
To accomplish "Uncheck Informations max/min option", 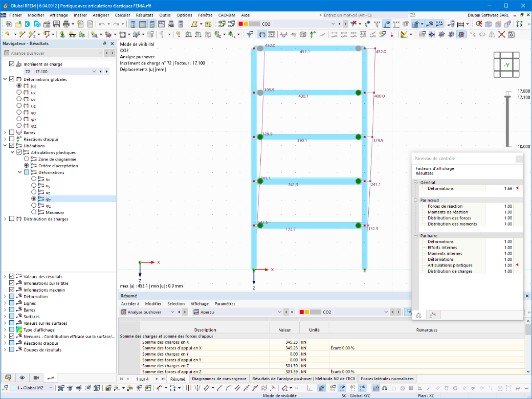I will coord(12,290).
